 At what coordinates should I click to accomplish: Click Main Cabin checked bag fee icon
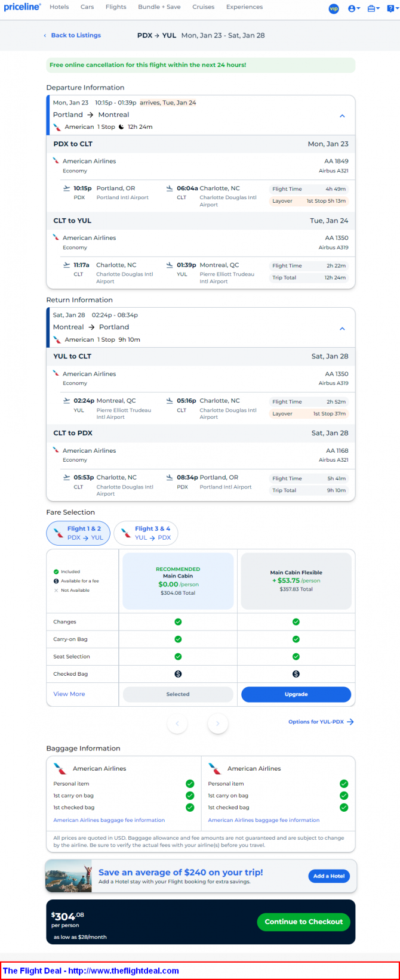coord(178,674)
